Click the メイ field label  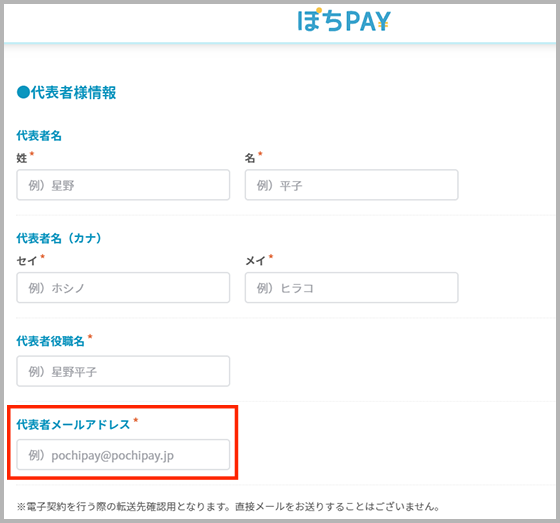click(x=255, y=261)
